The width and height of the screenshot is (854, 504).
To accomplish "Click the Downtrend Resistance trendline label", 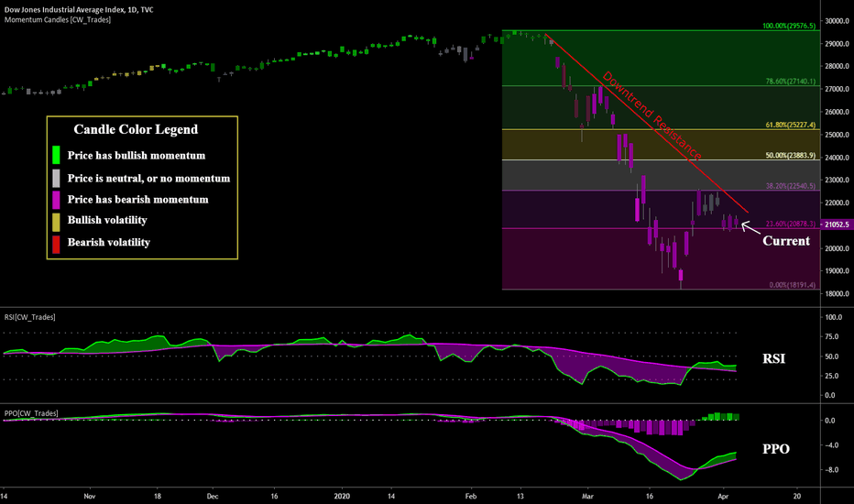I will 651,115.
